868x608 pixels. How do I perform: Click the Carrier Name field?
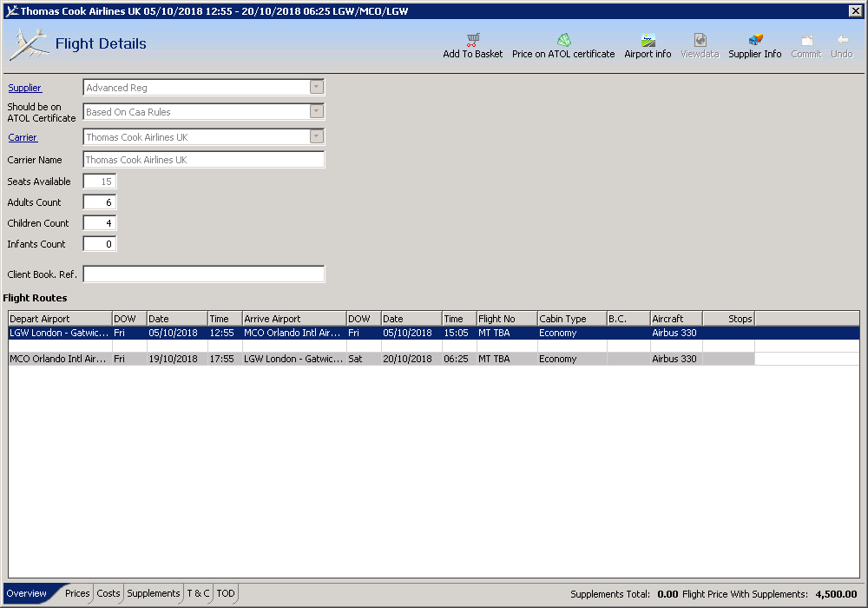204,160
